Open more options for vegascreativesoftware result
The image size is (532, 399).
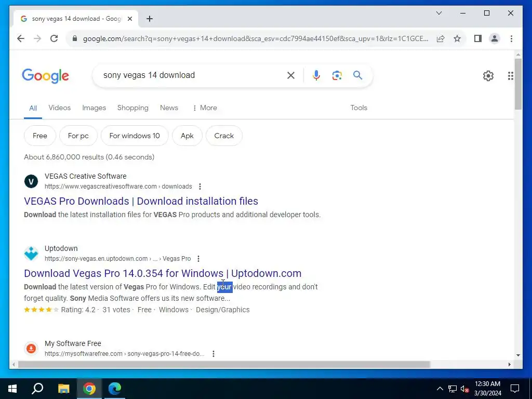(200, 187)
